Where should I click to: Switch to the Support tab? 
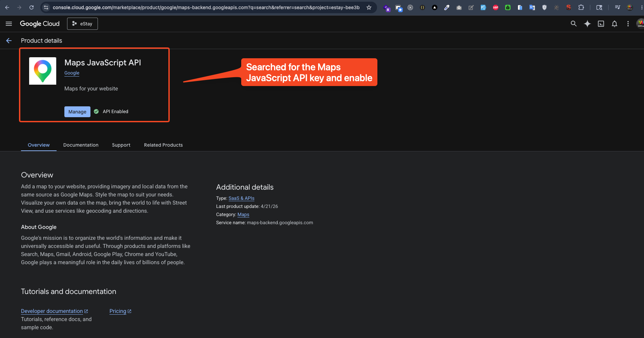click(x=121, y=145)
